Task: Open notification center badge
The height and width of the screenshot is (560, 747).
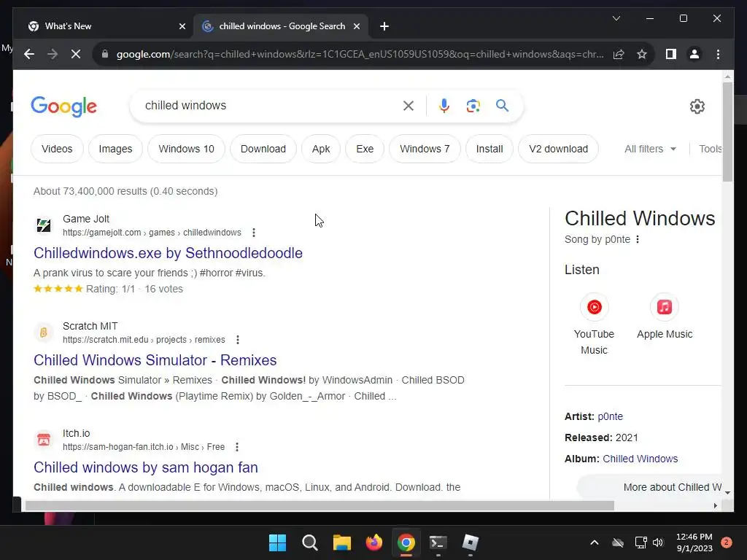Action: [x=727, y=542]
